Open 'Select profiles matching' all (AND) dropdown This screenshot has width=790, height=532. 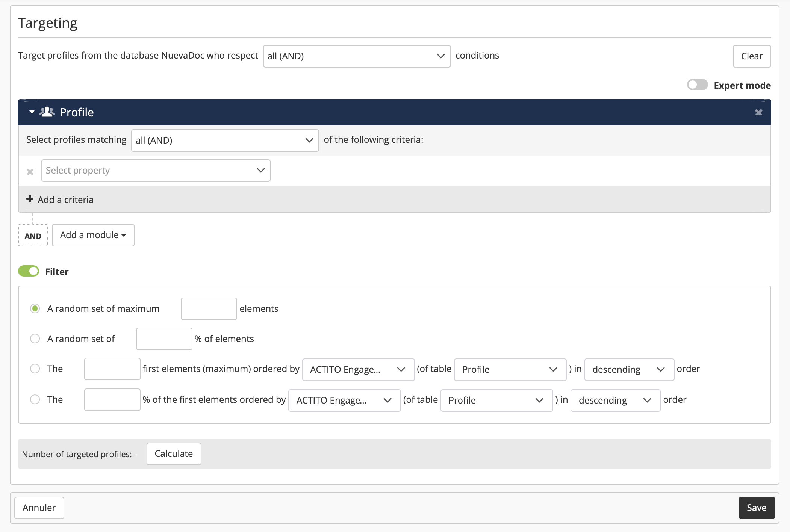[x=225, y=141]
